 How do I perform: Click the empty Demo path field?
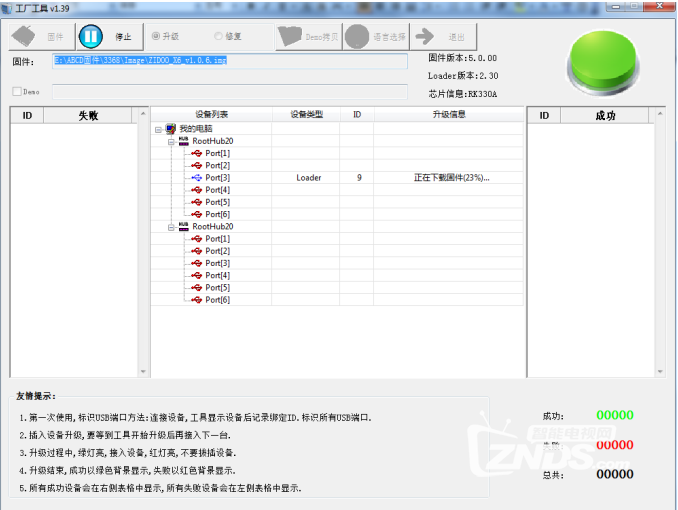[230, 92]
